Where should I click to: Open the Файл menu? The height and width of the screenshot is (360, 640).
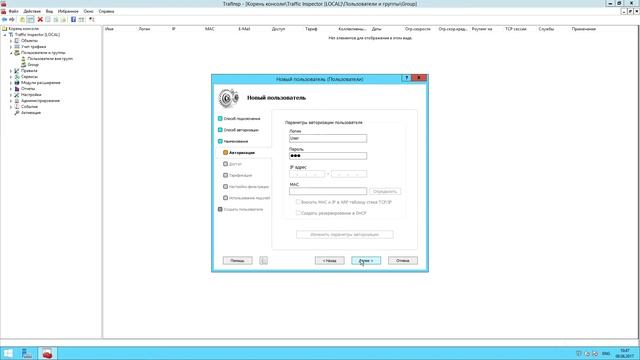pos(14,11)
